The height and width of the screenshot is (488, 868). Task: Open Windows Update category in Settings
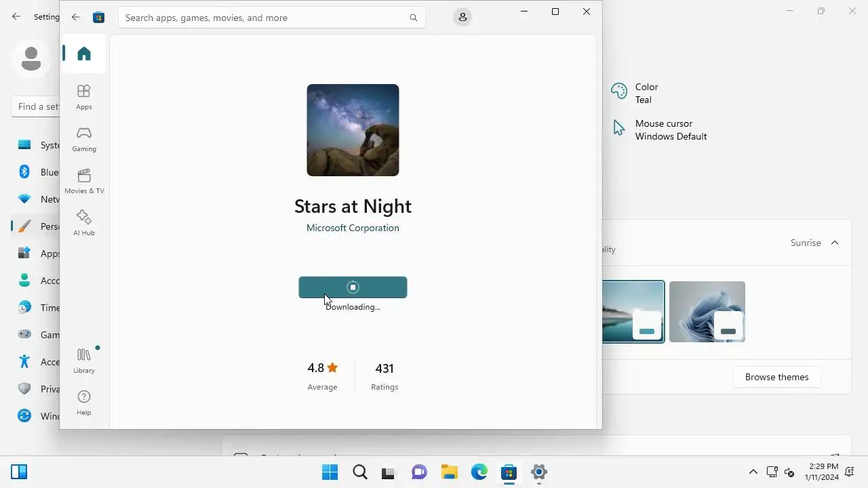tap(35, 416)
